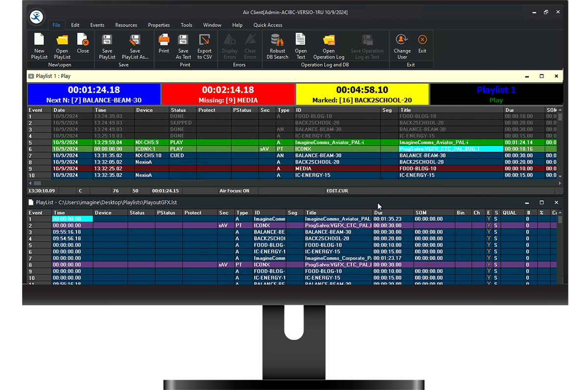Click the Playlist 1 : Play window icon
Screen dimensions: 588x390
[x=31, y=76]
